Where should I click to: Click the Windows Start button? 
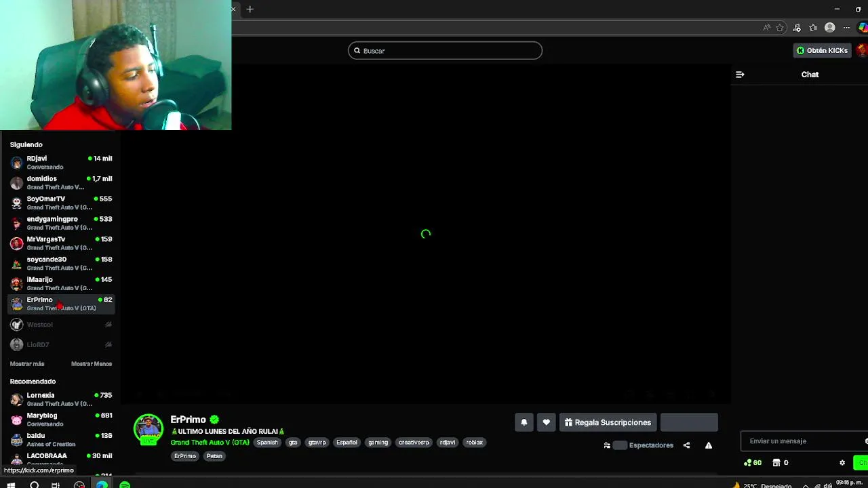11,485
